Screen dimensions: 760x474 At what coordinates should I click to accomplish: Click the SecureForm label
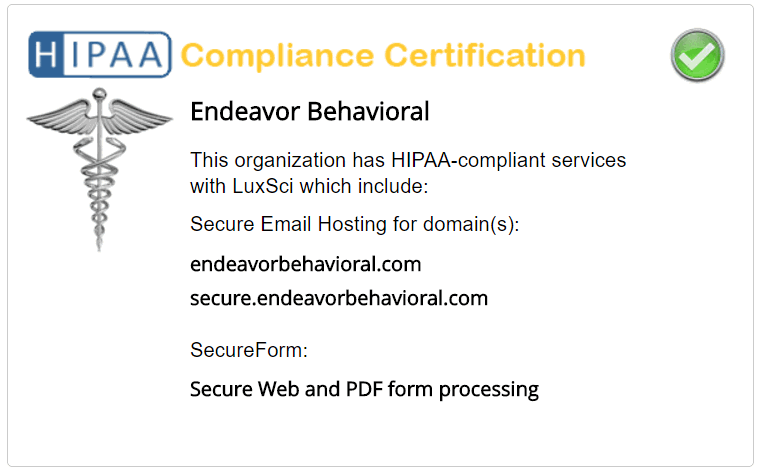tap(248, 350)
